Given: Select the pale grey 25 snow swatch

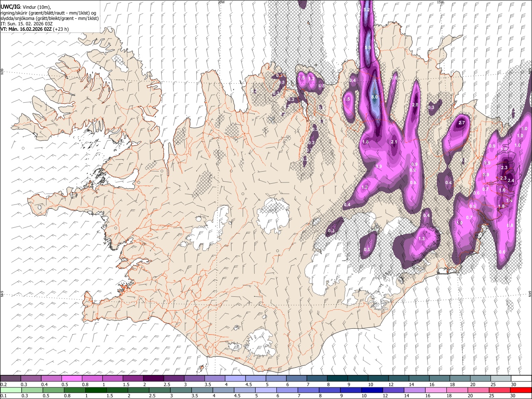Looking at the screenshot, I should (x=501, y=378).
